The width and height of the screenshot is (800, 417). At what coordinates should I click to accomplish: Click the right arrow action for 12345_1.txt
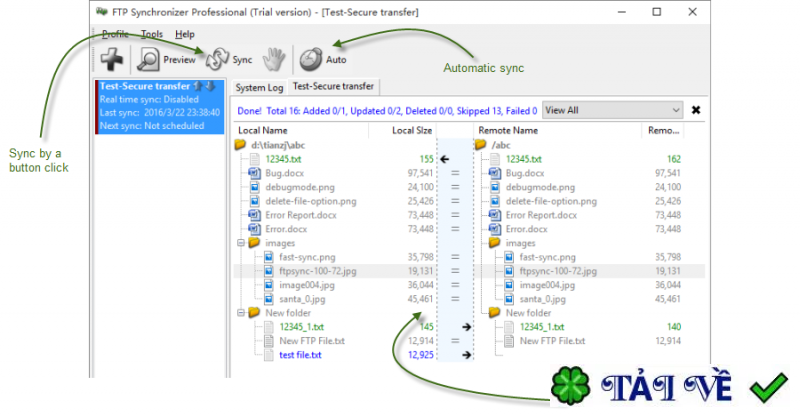(466, 327)
